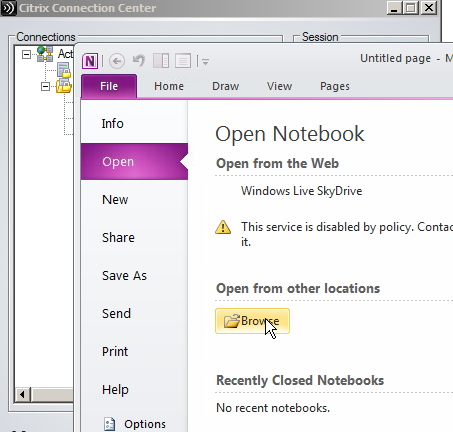Choose Save As in backstage menu

(134, 276)
